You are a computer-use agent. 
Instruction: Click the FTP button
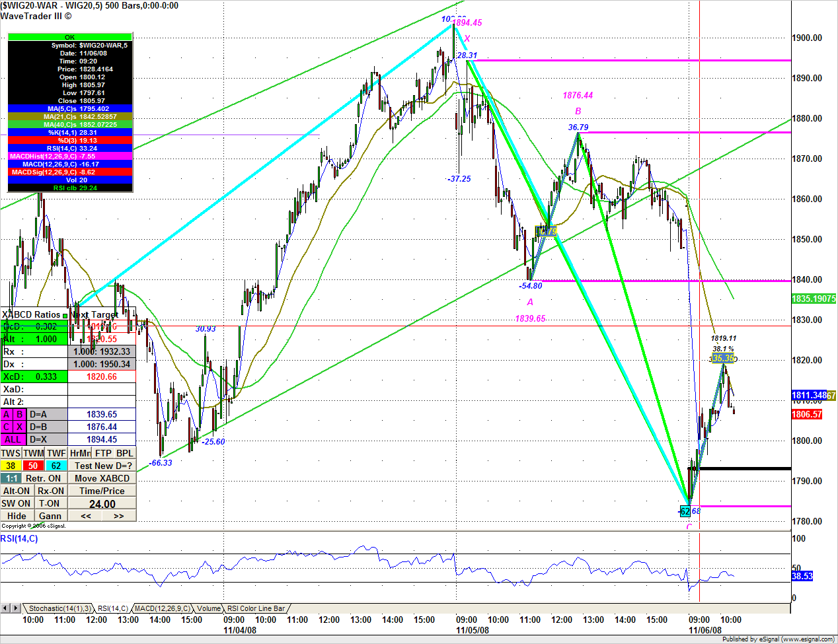tap(103, 453)
